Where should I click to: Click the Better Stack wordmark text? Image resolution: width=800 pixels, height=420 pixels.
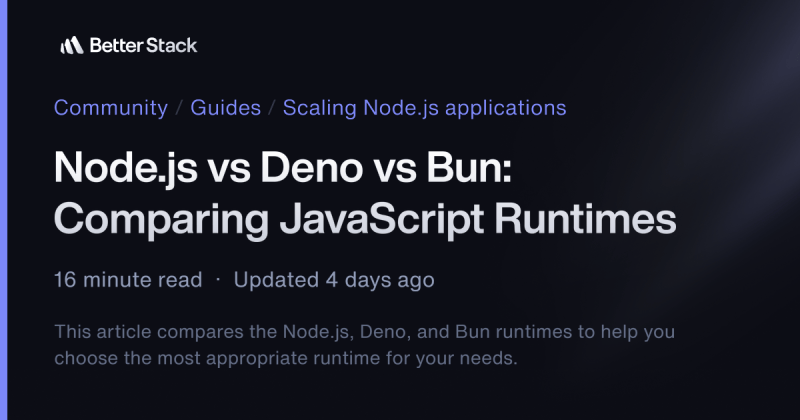tap(143, 45)
